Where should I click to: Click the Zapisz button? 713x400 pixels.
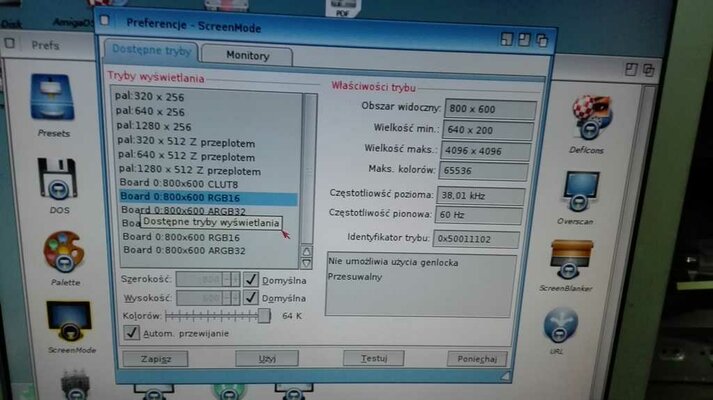(x=155, y=358)
